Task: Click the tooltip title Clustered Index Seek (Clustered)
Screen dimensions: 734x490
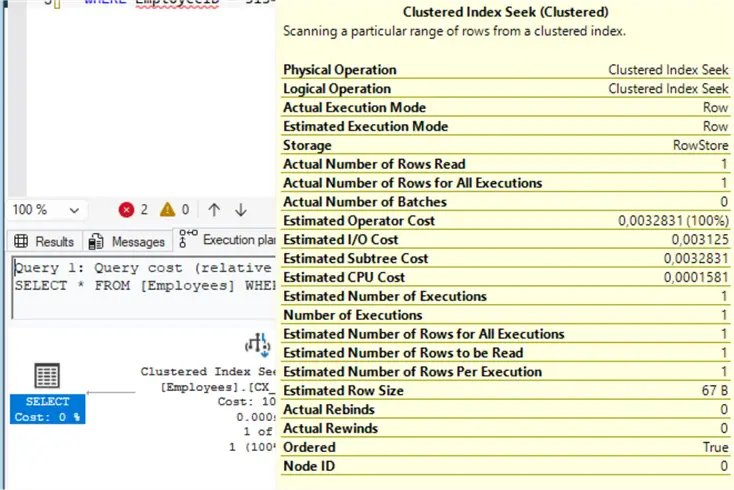Action: pos(506,12)
